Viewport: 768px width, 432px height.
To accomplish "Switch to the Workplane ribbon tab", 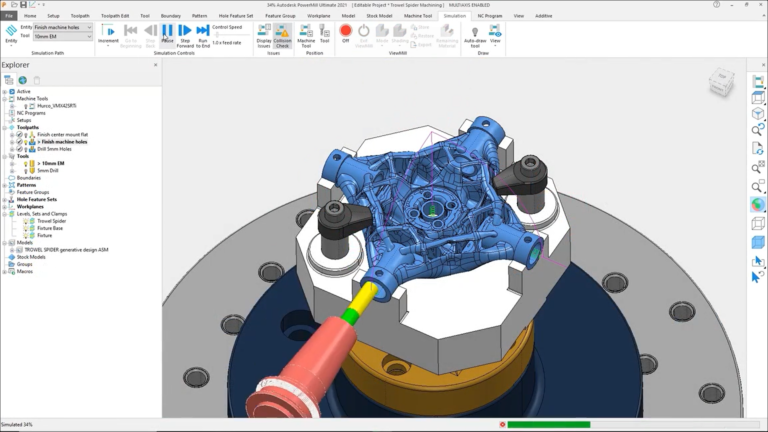I will (x=318, y=16).
